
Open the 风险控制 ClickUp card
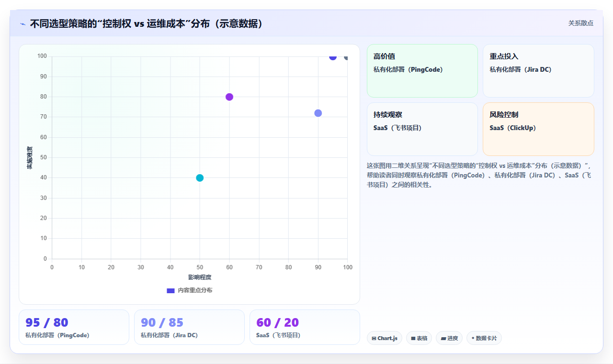538,129
